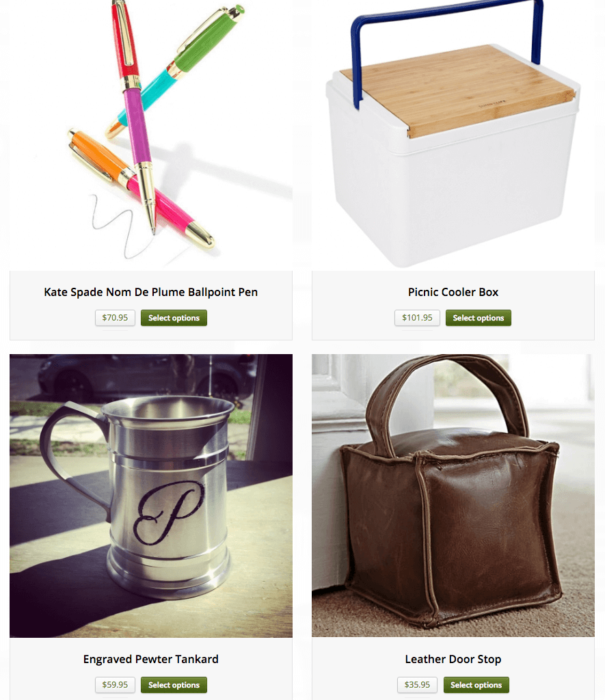The width and height of the screenshot is (605, 700).
Task: Open the Kate Spade ballpoint pen product image
Action: pyautogui.click(x=151, y=134)
